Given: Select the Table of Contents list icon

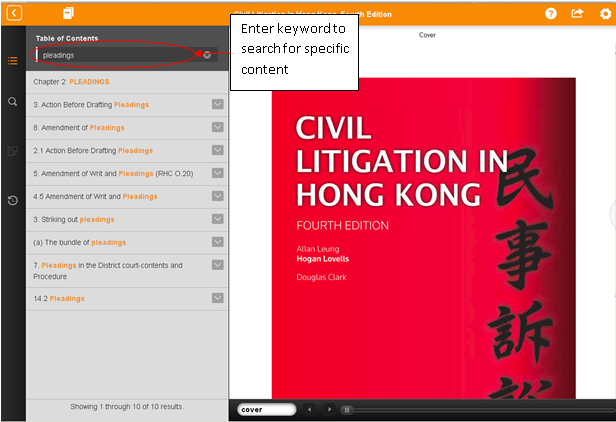Looking at the screenshot, I should click(13, 61).
